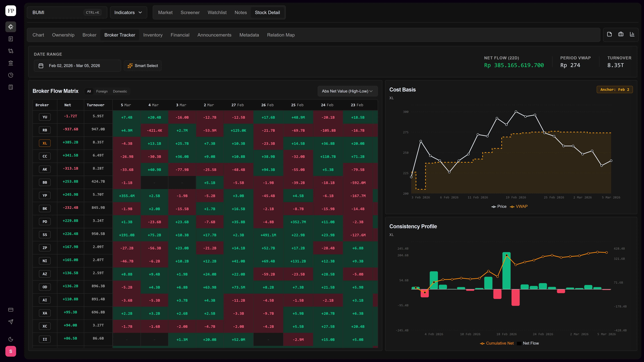Open the pie chart sidebar icon

(11, 75)
